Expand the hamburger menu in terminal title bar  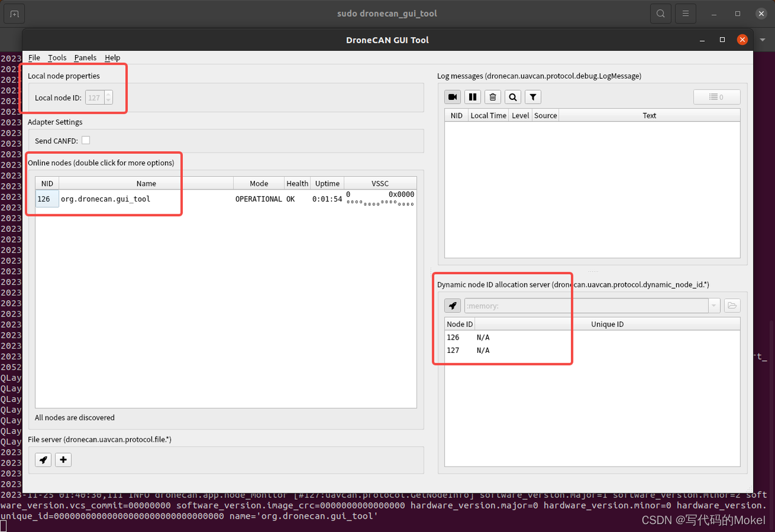point(685,13)
